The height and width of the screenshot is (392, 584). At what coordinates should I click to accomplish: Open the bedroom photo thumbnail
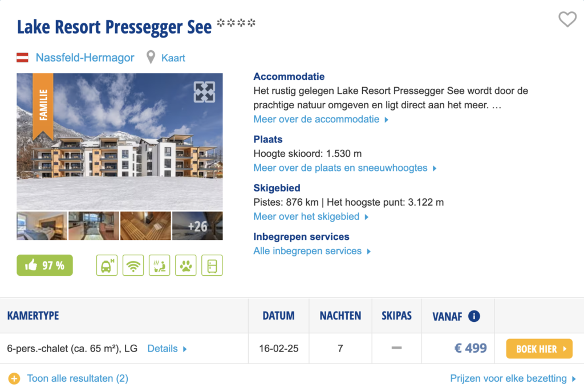pyautogui.click(x=42, y=226)
